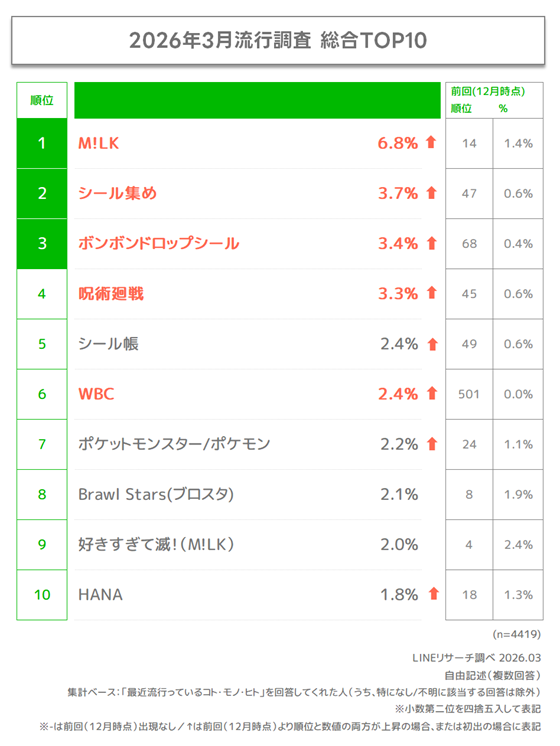Click the up arrow beside ポケモン 2.2%
The width and height of the screenshot is (560, 746).
432,444
